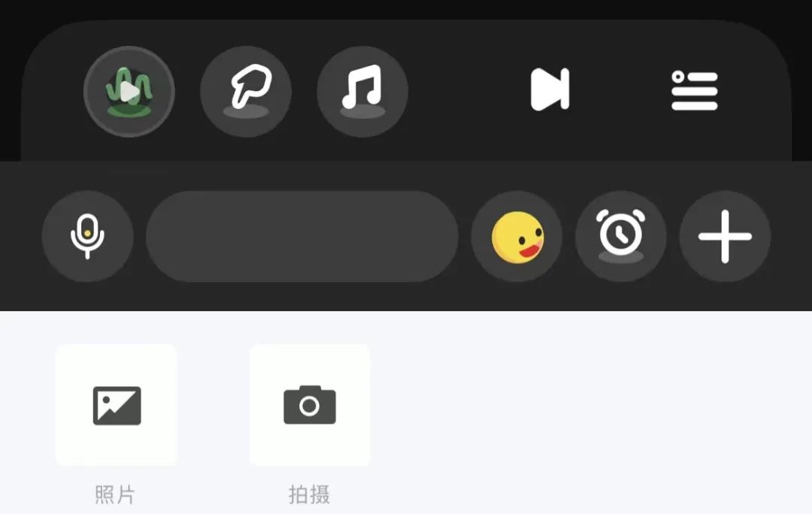Choose the white 照片 photo tile

(117, 405)
